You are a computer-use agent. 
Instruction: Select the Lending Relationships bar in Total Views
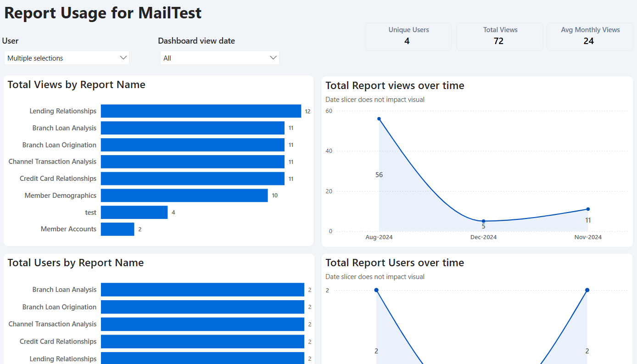(x=201, y=111)
